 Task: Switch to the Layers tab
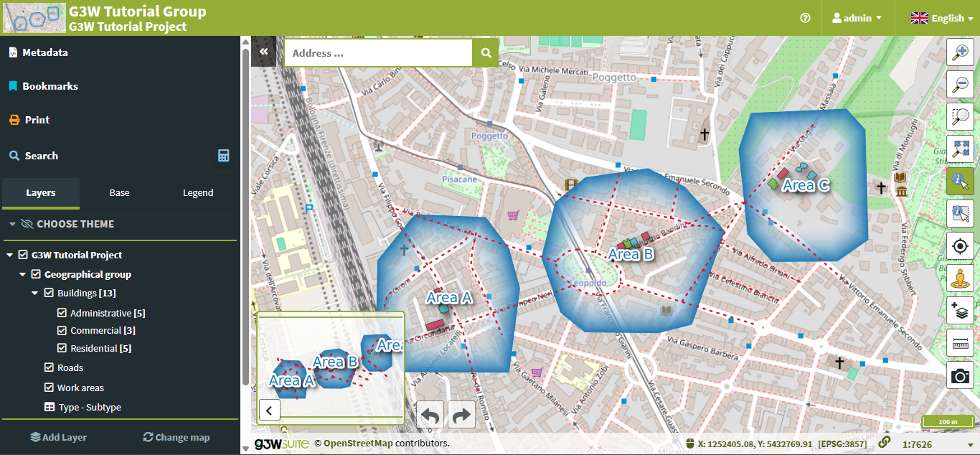[x=41, y=192]
